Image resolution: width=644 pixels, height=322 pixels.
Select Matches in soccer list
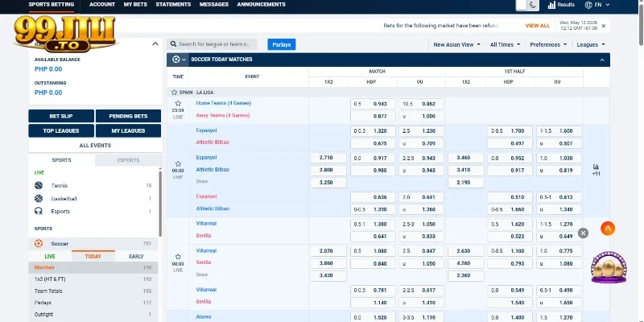tap(93, 268)
